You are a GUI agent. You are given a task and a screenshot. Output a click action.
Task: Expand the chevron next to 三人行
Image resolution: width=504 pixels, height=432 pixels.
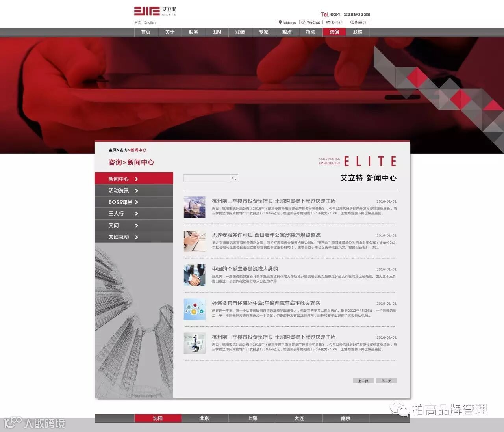(x=137, y=214)
